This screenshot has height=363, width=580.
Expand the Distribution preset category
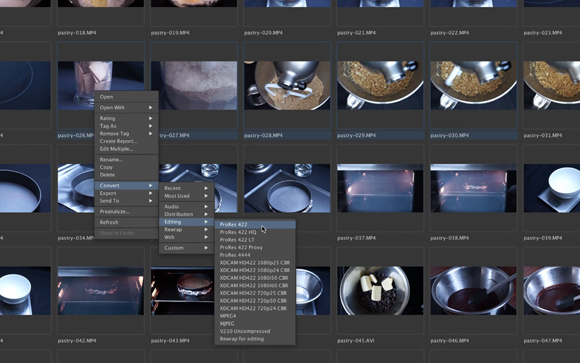[186, 214]
